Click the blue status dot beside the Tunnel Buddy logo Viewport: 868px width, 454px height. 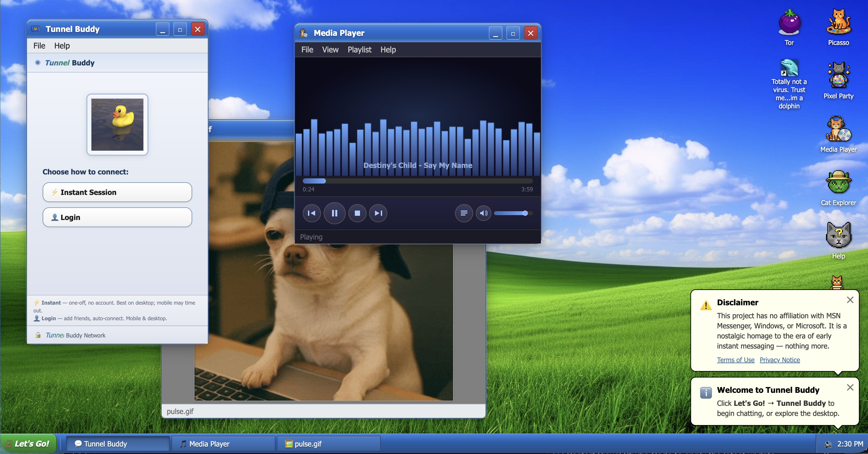(x=38, y=62)
